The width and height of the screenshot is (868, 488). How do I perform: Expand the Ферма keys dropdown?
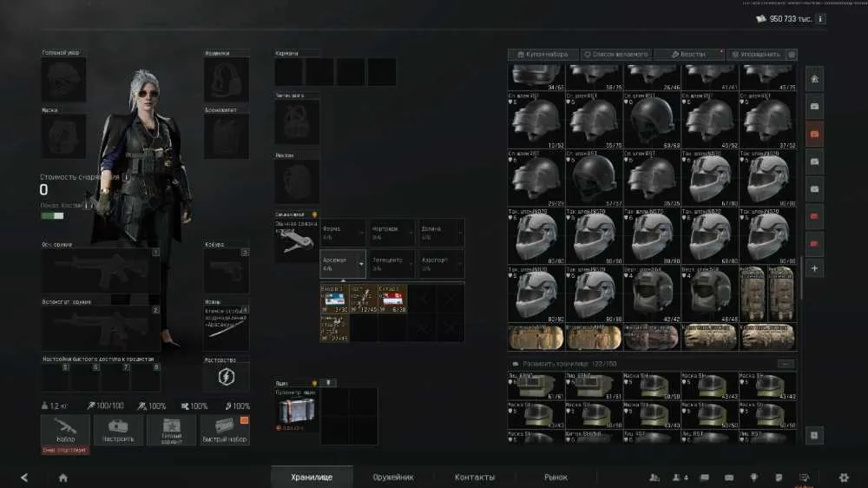[x=343, y=233]
